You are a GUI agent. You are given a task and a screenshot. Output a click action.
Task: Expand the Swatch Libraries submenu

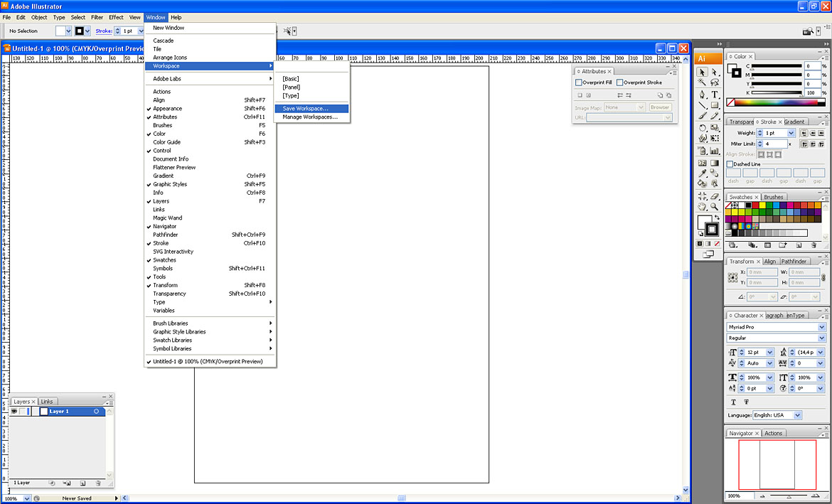(x=210, y=340)
